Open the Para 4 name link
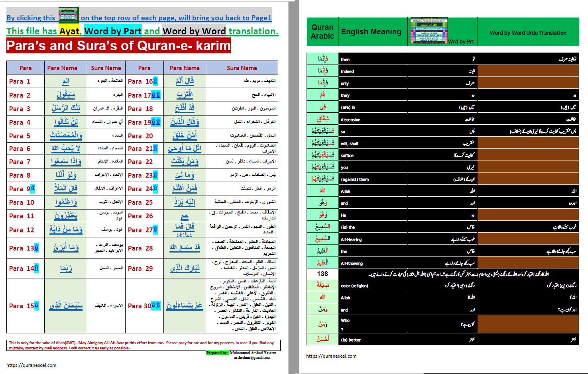This screenshot has height=374, width=588. click(66, 122)
